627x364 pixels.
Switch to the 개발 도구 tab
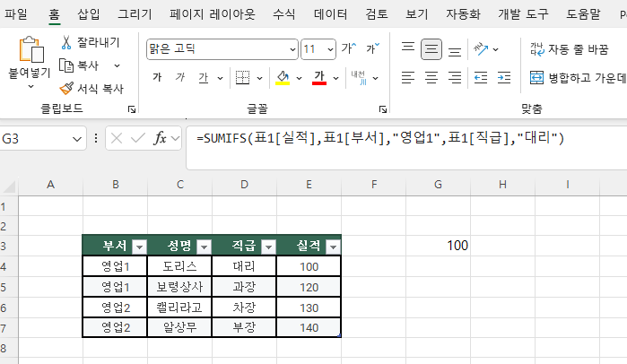pos(523,14)
